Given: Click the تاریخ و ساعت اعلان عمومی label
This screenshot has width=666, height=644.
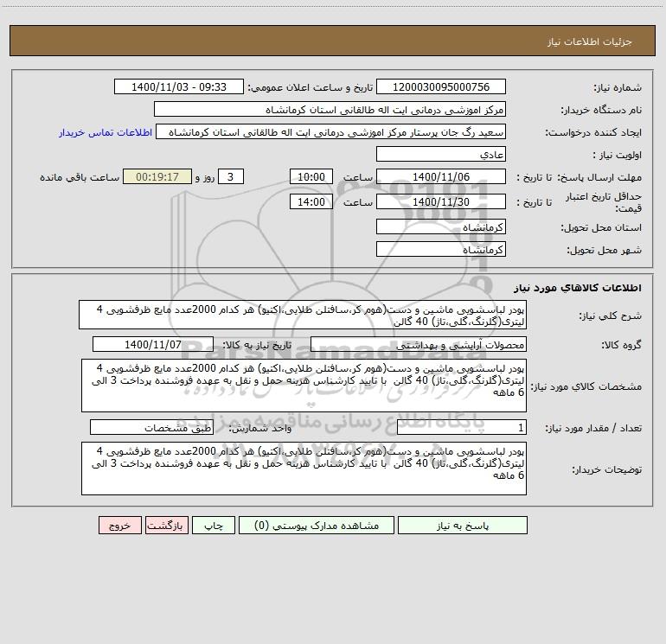Looking at the screenshot, I should point(310,87).
